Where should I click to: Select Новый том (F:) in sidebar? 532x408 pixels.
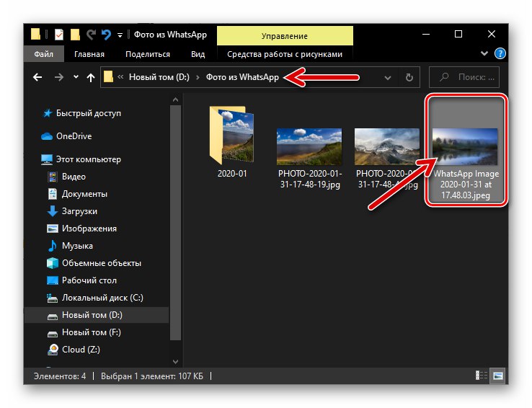92,332
